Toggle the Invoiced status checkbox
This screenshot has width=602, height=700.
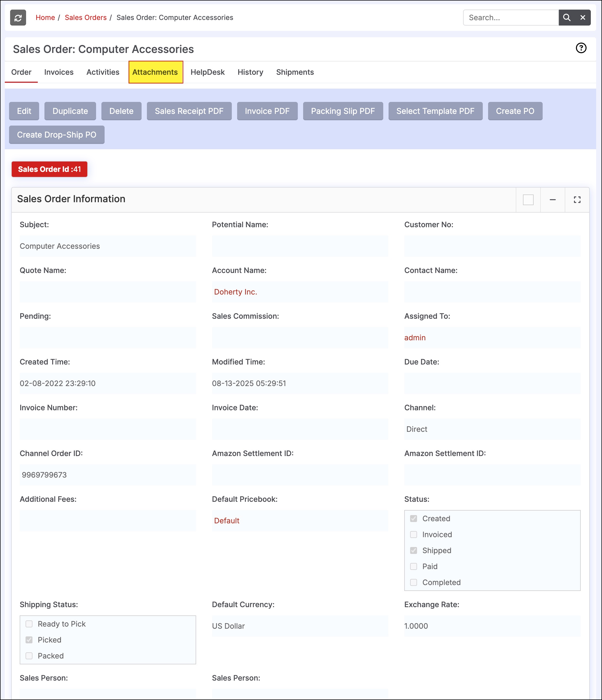coord(413,535)
